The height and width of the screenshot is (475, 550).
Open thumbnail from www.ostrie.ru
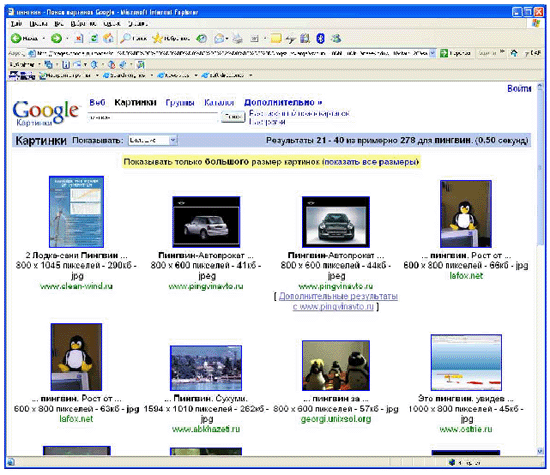(x=466, y=362)
